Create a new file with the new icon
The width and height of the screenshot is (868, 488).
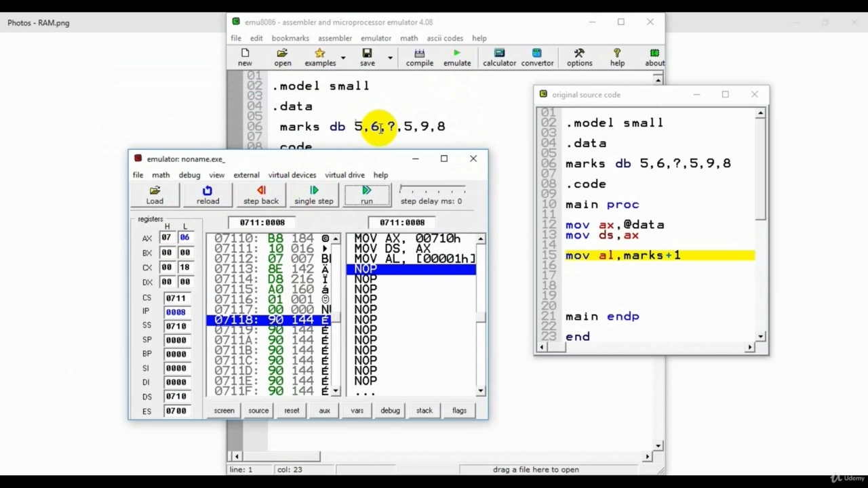244,57
